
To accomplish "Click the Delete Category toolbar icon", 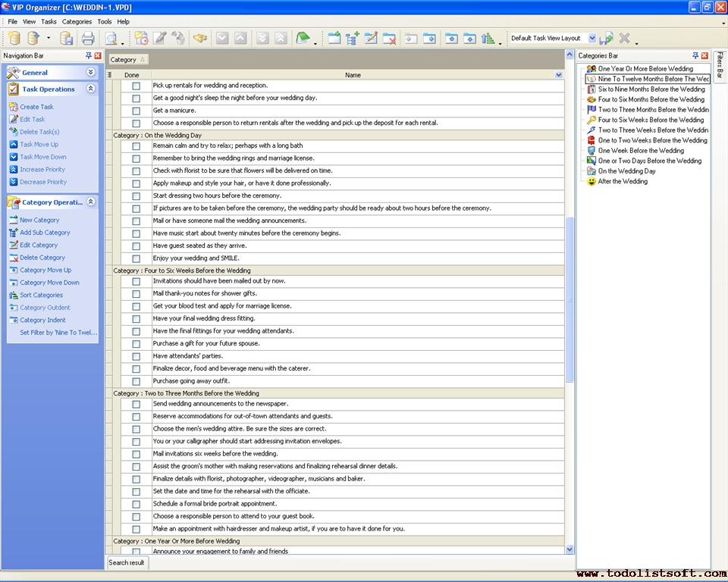I will [x=389, y=38].
